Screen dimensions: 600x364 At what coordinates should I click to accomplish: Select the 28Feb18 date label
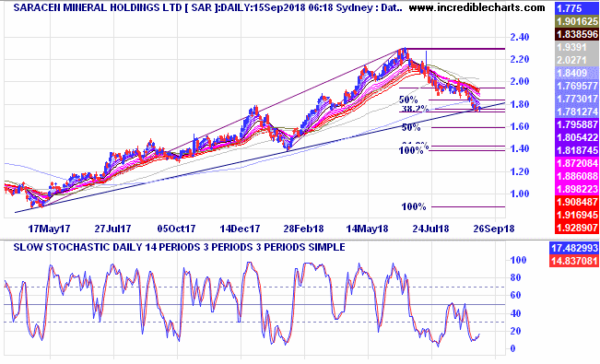point(303,229)
